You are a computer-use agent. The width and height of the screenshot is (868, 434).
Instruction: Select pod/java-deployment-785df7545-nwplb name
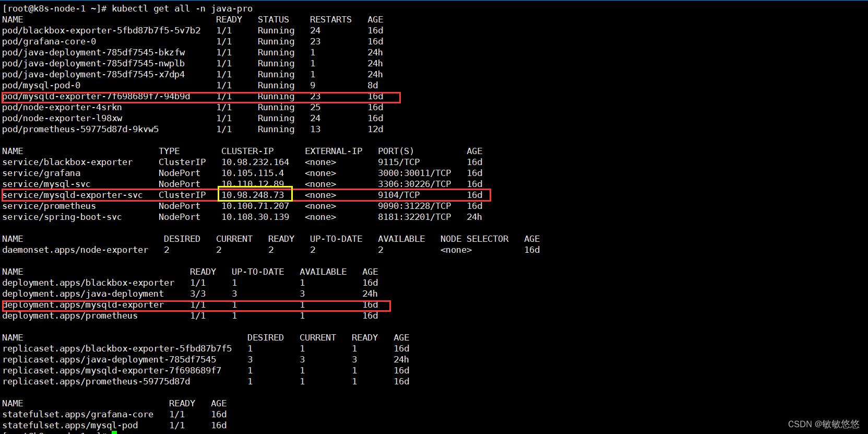[x=93, y=63]
